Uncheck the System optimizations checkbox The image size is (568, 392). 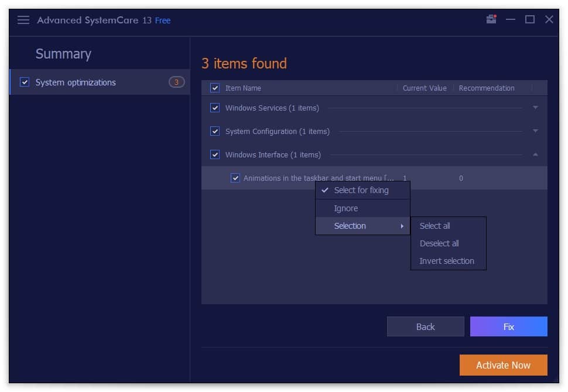[x=25, y=82]
